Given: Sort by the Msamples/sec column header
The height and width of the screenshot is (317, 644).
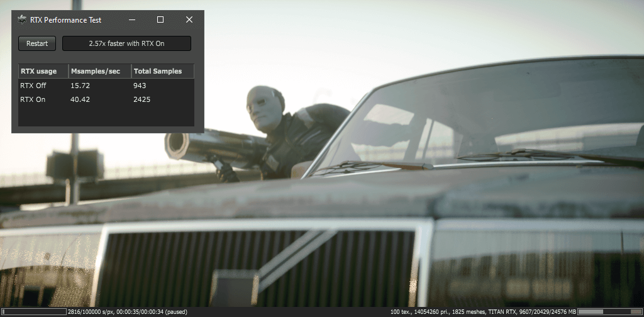Looking at the screenshot, I should coord(100,71).
